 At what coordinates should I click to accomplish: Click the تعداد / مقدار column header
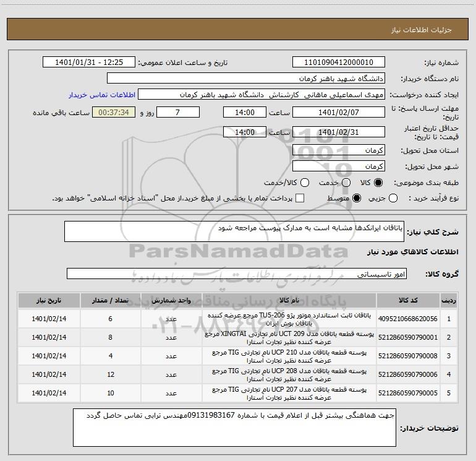tap(111, 301)
